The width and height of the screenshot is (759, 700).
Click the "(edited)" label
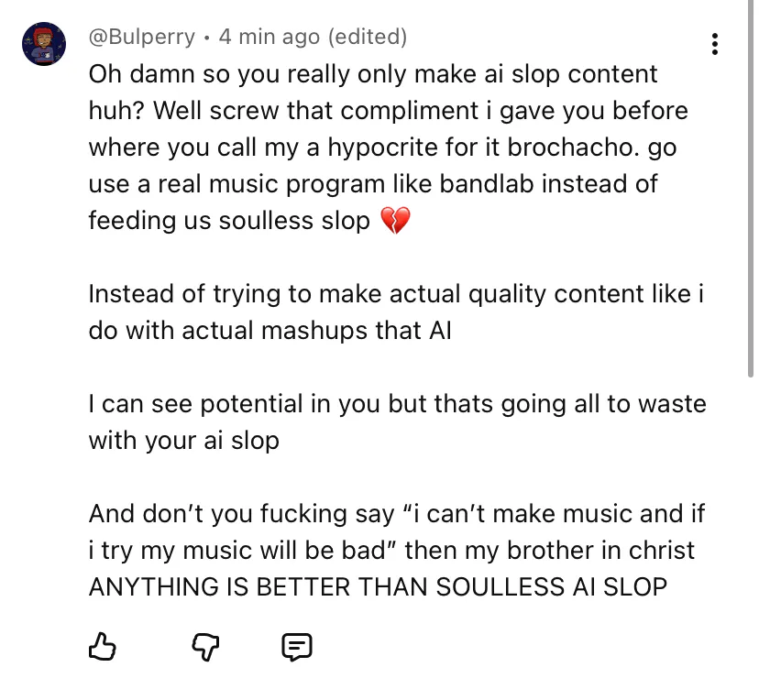click(x=367, y=38)
